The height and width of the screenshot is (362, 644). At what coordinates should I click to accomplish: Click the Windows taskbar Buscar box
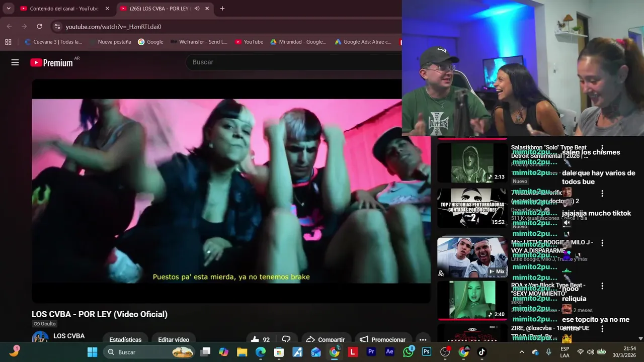150,352
